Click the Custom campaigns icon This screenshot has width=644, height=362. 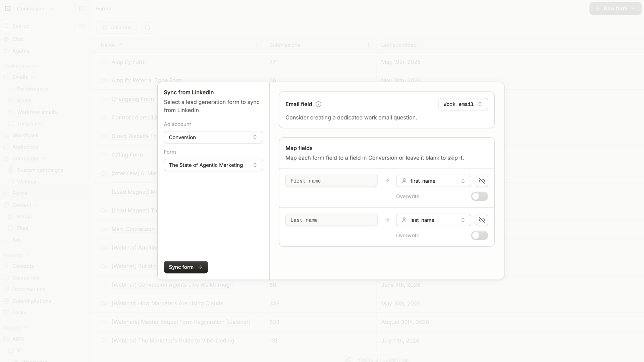[x=11, y=170]
